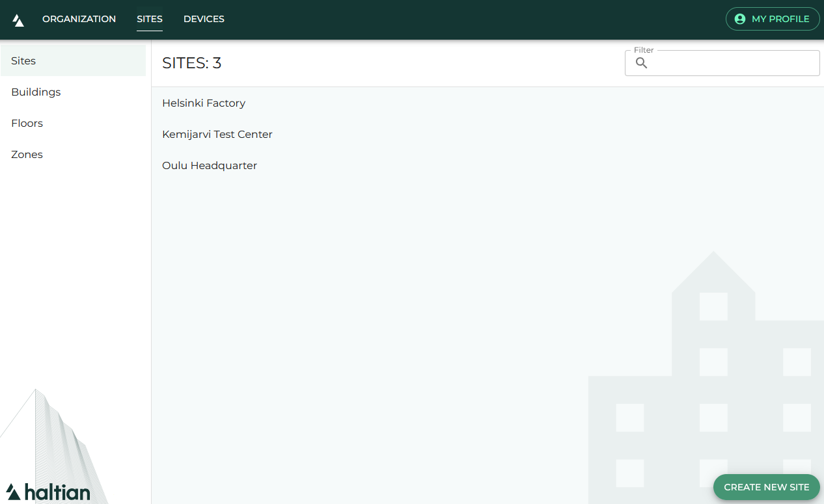
Task: Open the Devices tab
Action: tap(204, 19)
